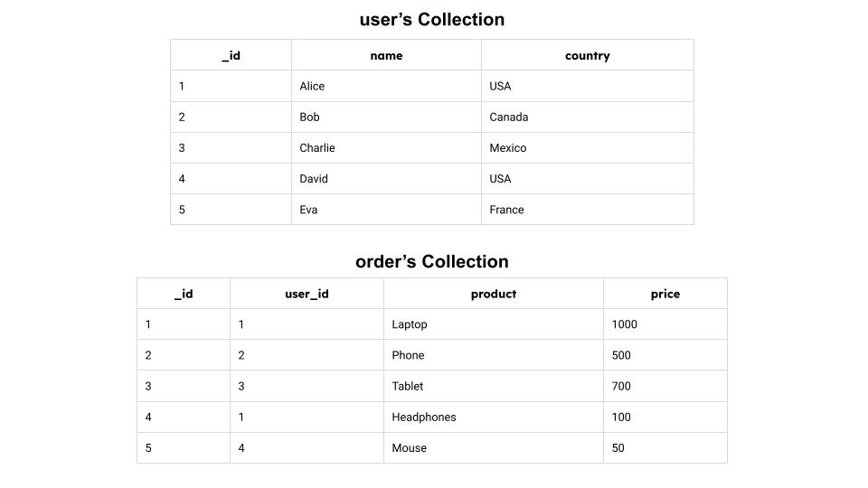Select the Headphones product cell
This screenshot has height=488, width=868.
494,417
